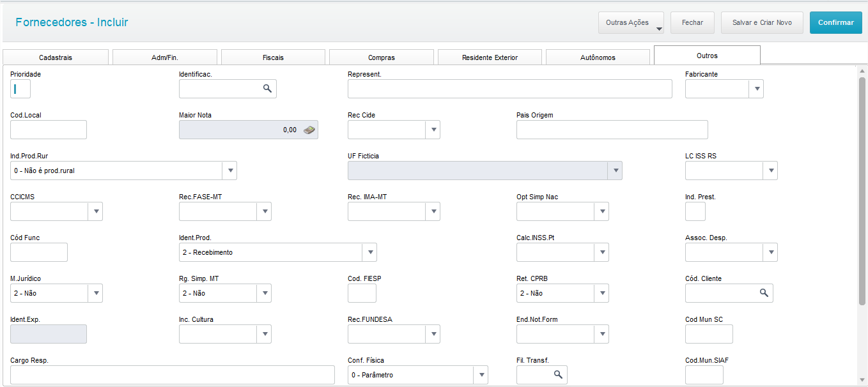Screen dimensions: 868x387
Task: Go to the Residente Exterior tab
Action: (x=490, y=57)
